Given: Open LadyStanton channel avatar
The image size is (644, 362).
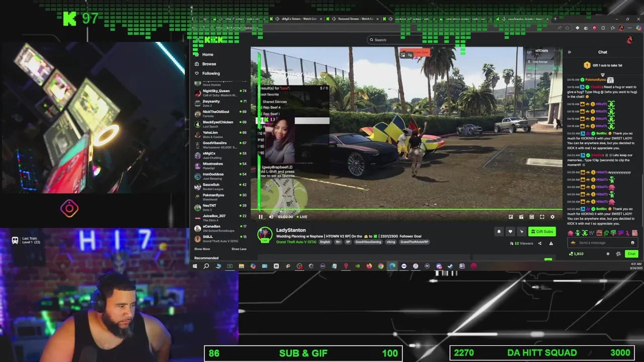Looking at the screenshot, I should pyautogui.click(x=265, y=234).
